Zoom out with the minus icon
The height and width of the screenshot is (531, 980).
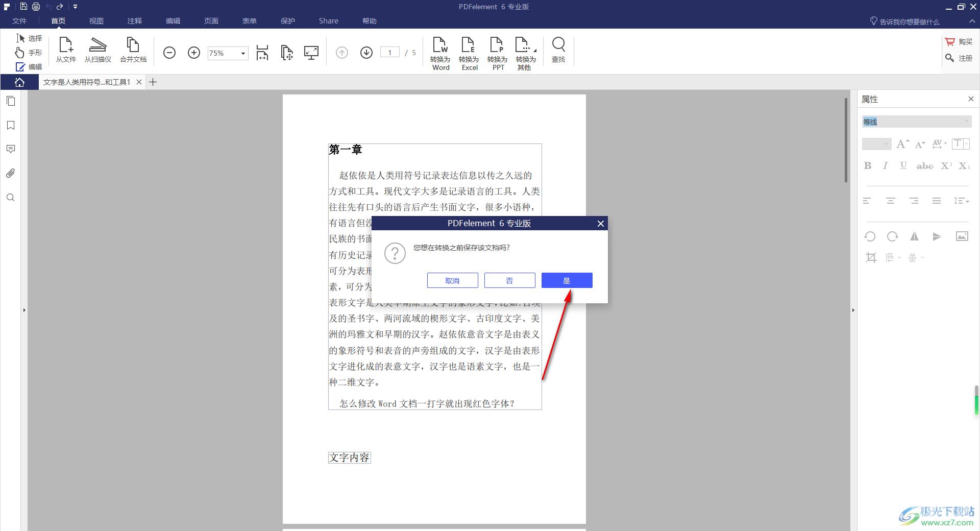click(x=169, y=53)
